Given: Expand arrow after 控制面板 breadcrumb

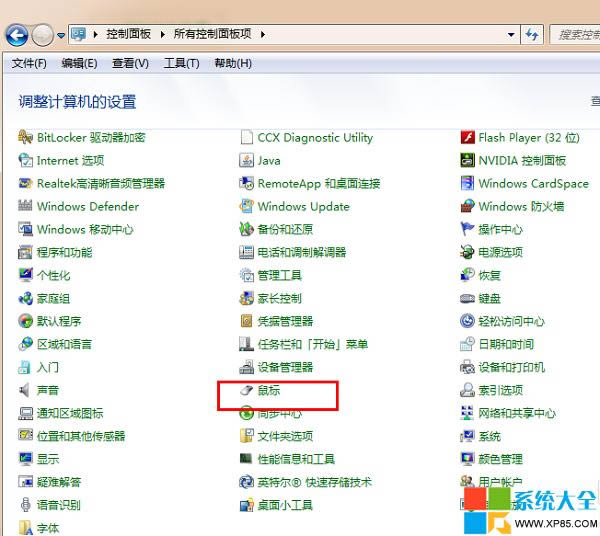Looking at the screenshot, I should point(163,34).
